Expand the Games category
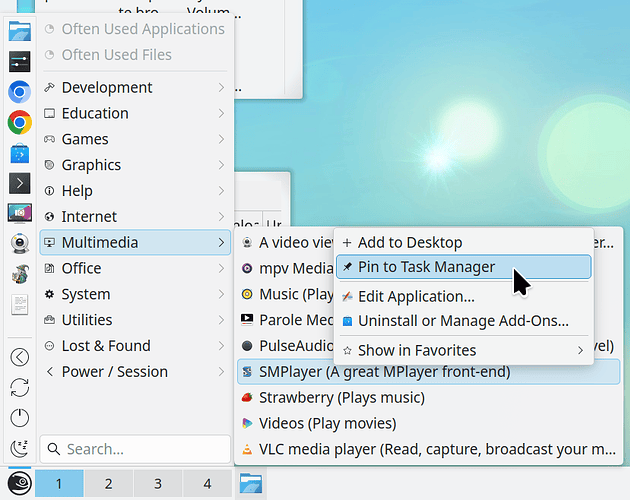The image size is (630, 500). pos(135,139)
